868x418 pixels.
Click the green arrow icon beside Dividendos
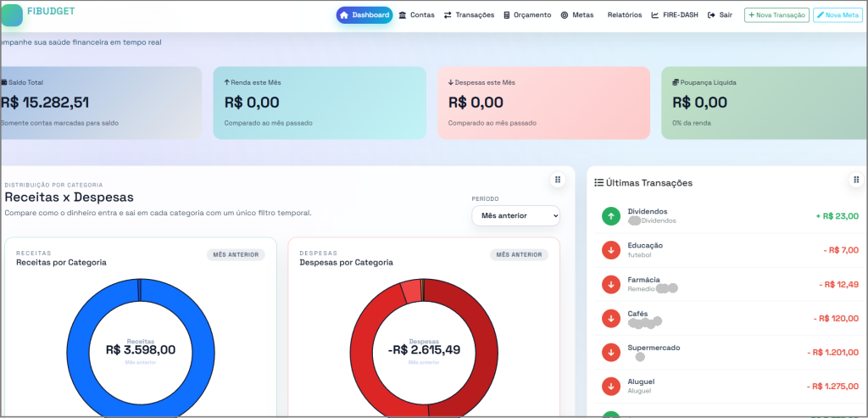tap(610, 216)
